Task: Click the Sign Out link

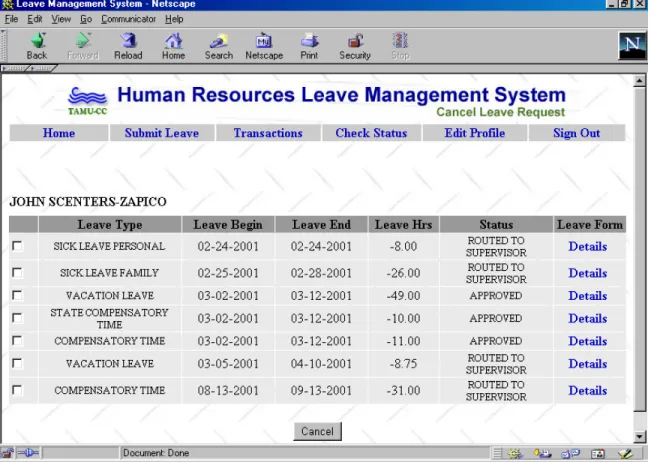Action: [x=576, y=133]
